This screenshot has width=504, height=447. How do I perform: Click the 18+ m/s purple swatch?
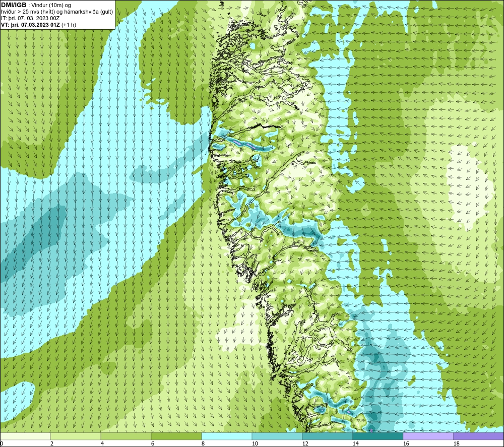[x=479, y=436]
